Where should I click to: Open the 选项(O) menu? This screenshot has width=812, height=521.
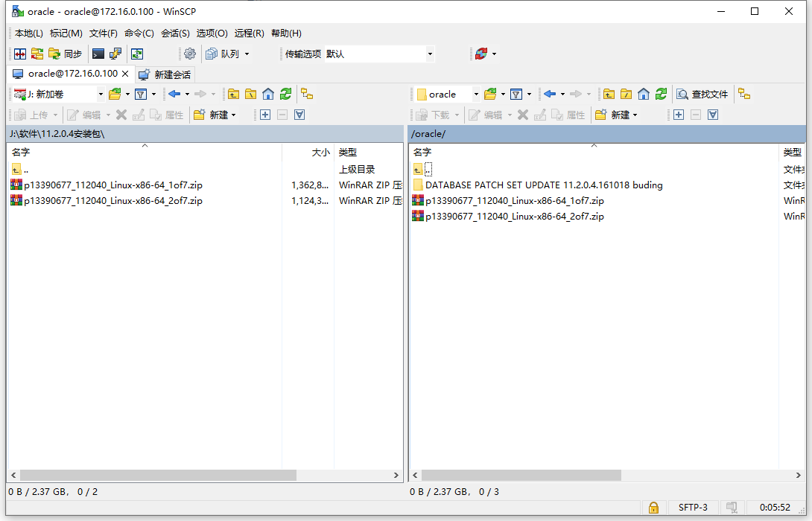coord(212,33)
